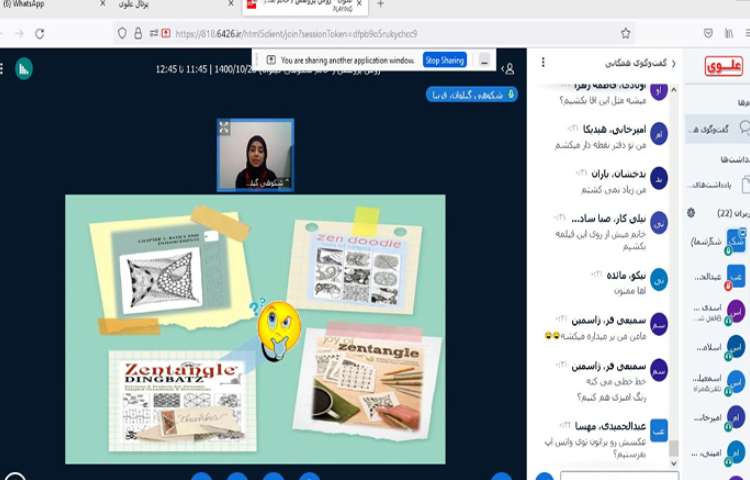750x480 pixels.
Task: Open the public chat entry in sidebar
Action: point(717,129)
